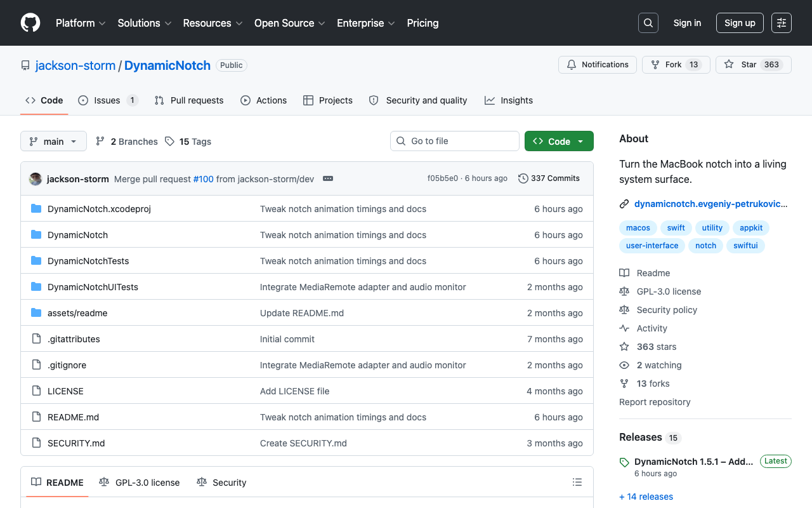
Task: Select the Security tab below the file list
Action: click(x=221, y=483)
